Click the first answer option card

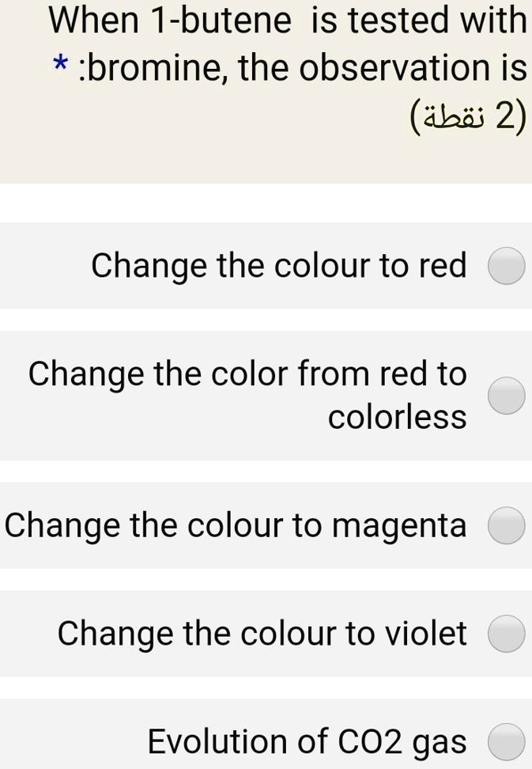(x=266, y=266)
